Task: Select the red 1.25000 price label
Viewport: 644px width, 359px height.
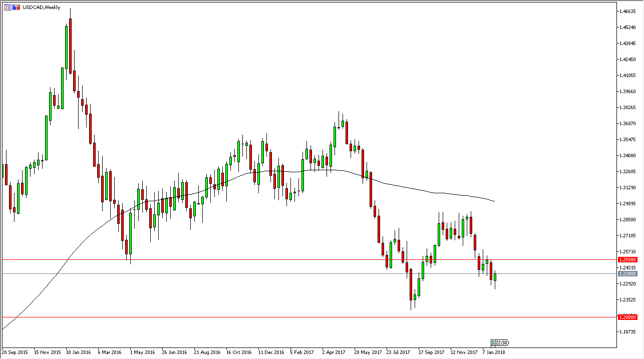Action: (x=627, y=260)
